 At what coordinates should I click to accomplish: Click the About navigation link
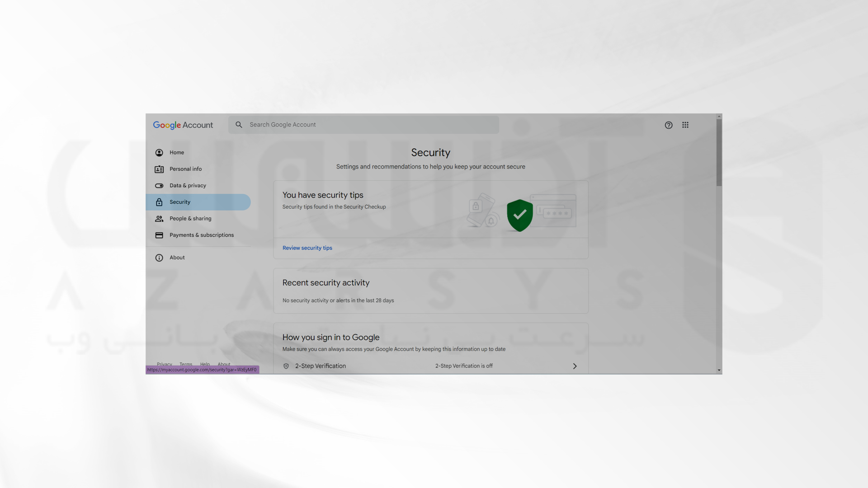[176, 258]
